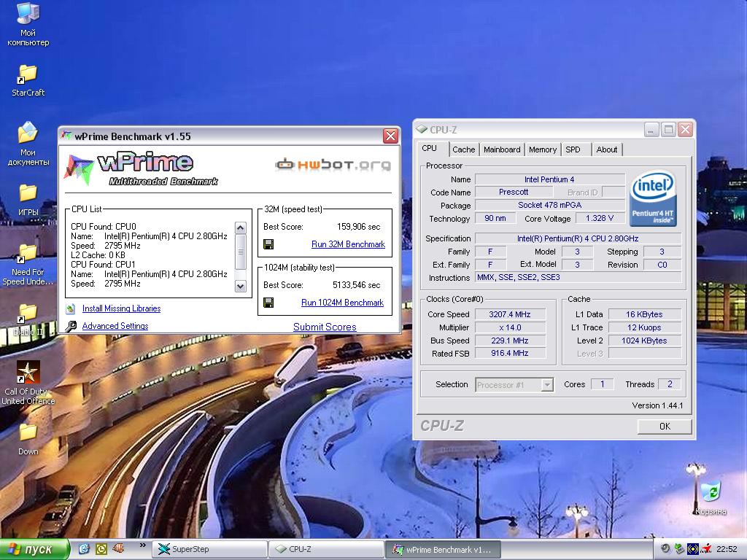Click the Install Missing Libraries icon
The width and height of the screenshot is (747, 560).
coord(71,308)
